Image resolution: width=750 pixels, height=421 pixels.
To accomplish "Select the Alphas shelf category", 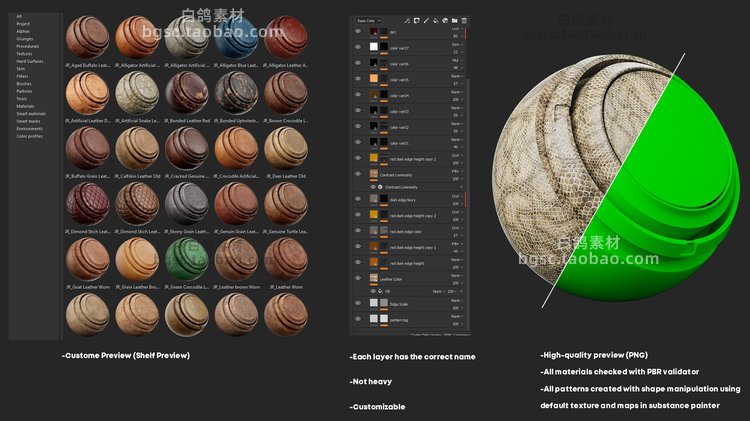I will point(23,31).
